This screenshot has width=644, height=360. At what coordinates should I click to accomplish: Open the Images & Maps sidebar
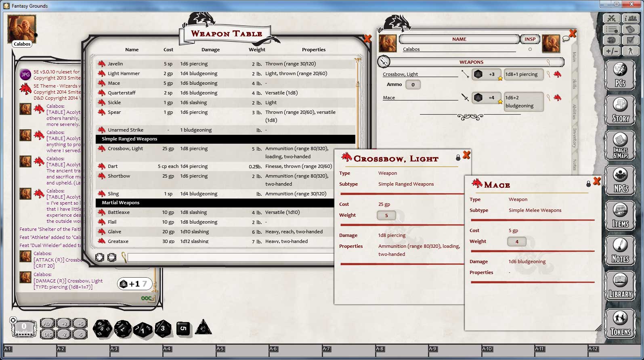tap(620, 146)
